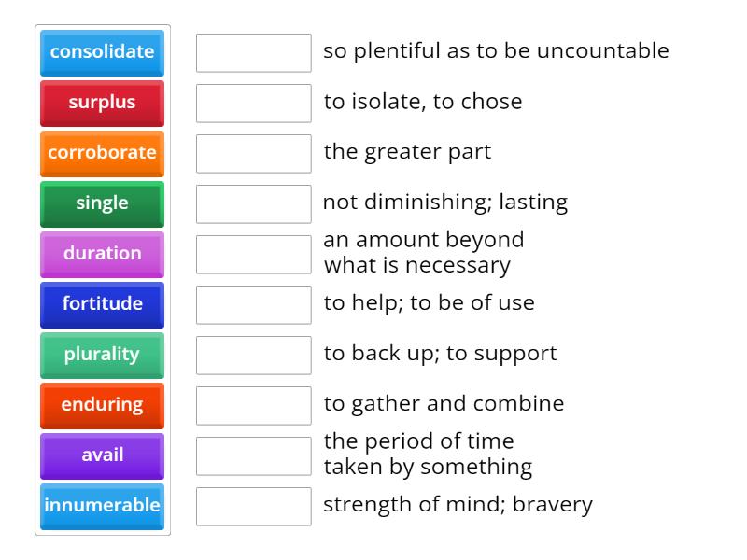747x560 pixels.
Task: Pick box for 'the period of time taken by something'
Action: 254,455
